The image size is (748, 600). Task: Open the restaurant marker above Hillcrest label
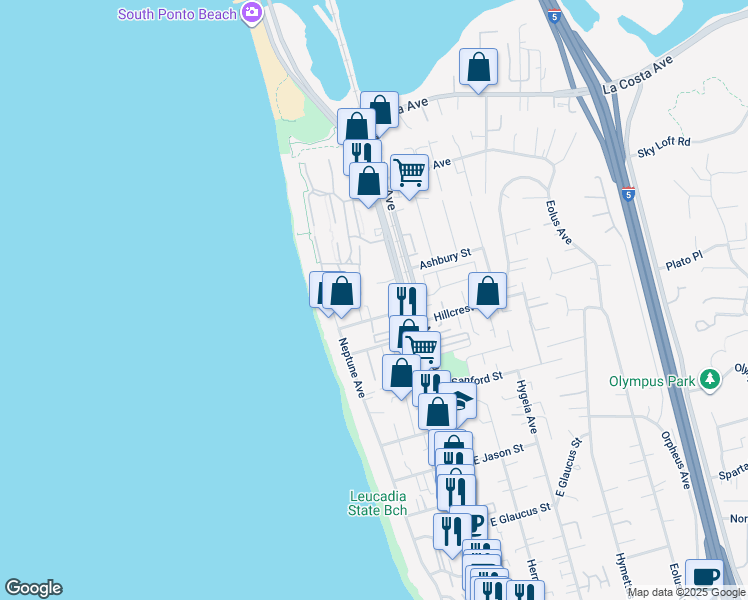(x=407, y=300)
